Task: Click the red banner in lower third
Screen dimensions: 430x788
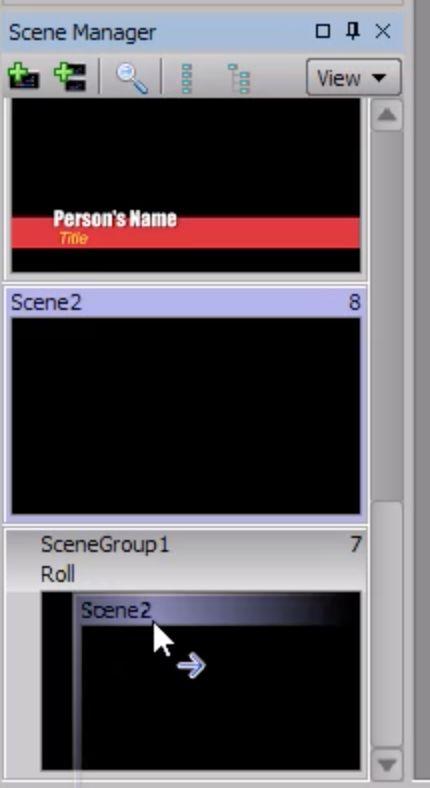Action: pos(185,233)
